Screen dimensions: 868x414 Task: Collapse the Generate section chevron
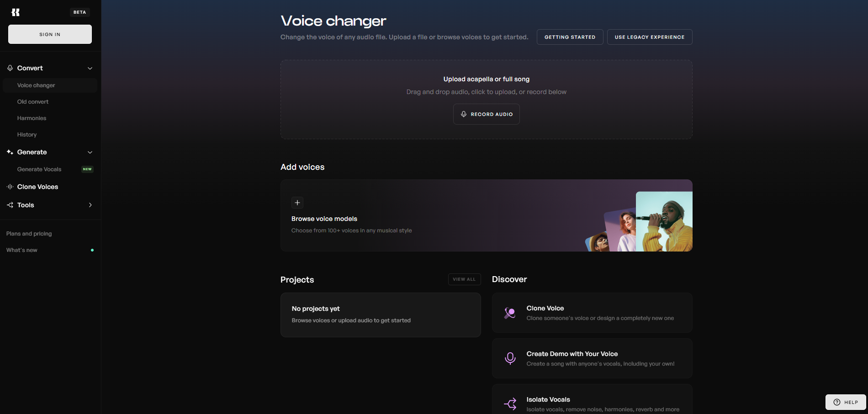[90, 152]
